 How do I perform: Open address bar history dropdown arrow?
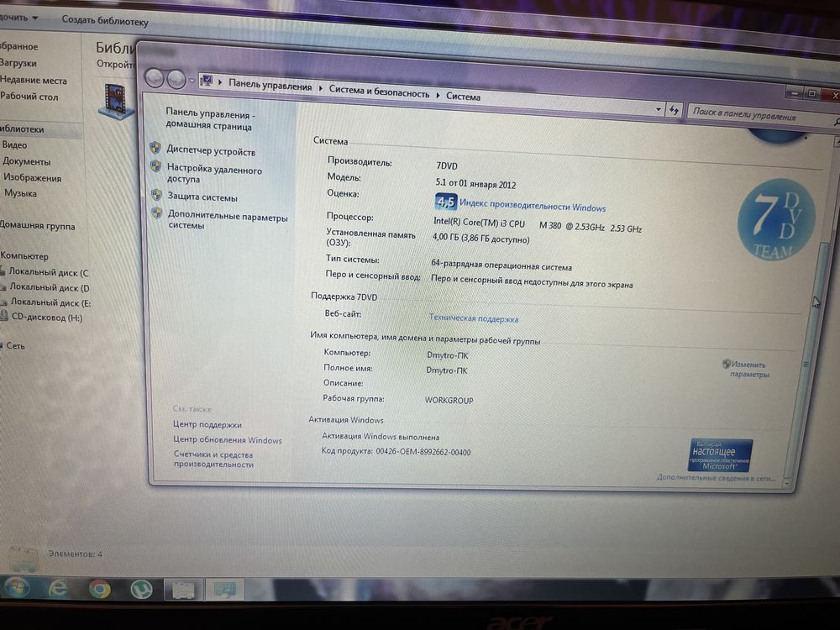(659, 109)
